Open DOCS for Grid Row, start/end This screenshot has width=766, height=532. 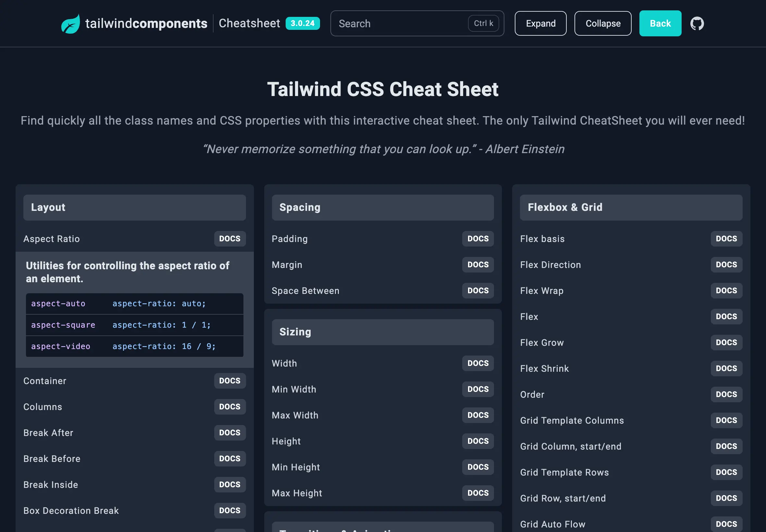tap(726, 499)
